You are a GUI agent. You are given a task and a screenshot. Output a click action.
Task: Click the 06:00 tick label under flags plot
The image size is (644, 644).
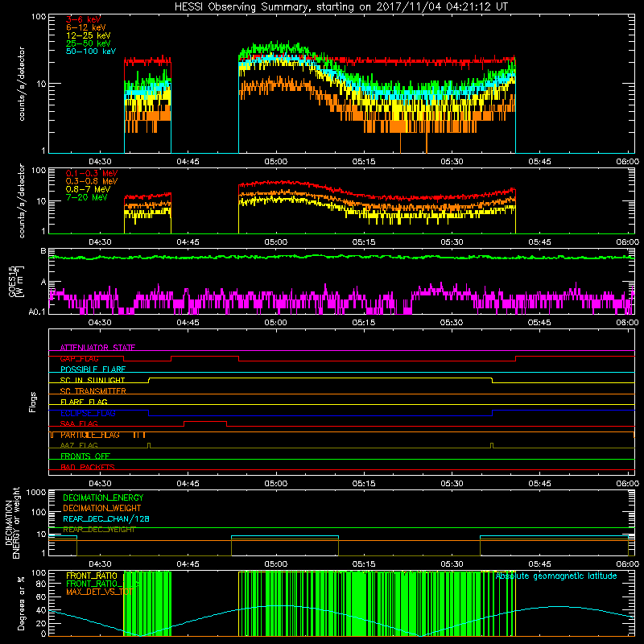(628, 484)
